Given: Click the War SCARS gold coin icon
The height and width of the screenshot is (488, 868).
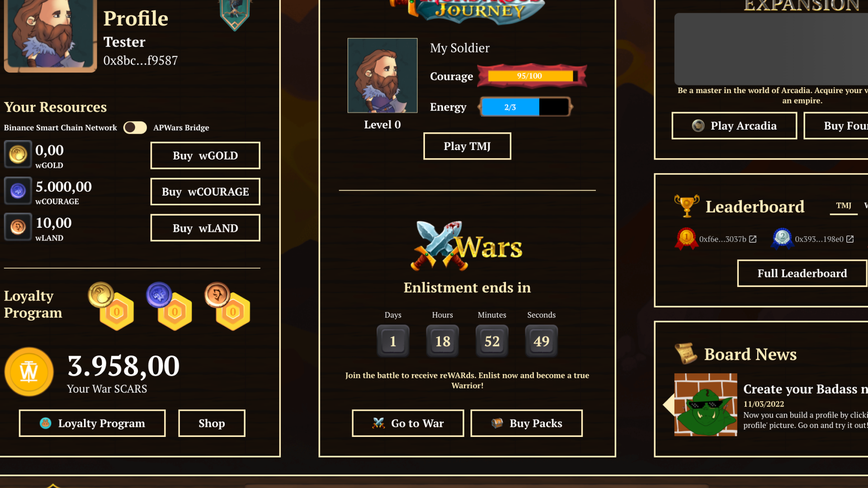Looking at the screenshot, I should tap(29, 372).
